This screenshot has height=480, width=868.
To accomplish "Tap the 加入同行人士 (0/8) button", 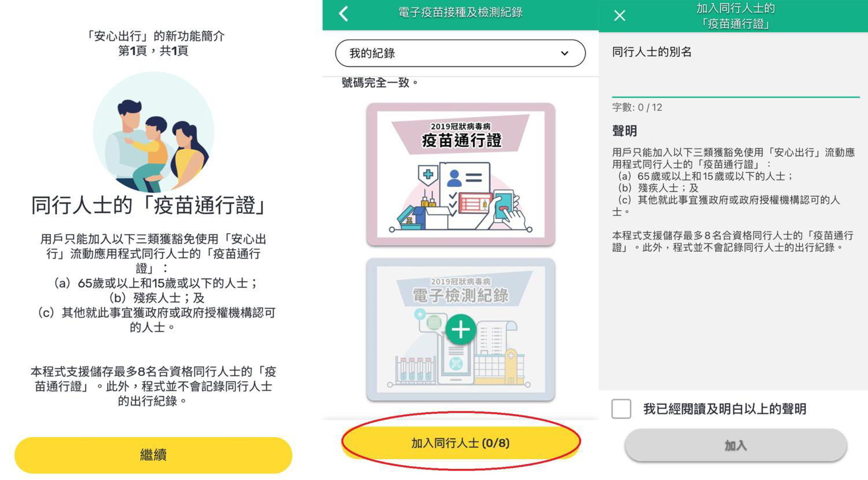I will click(461, 443).
